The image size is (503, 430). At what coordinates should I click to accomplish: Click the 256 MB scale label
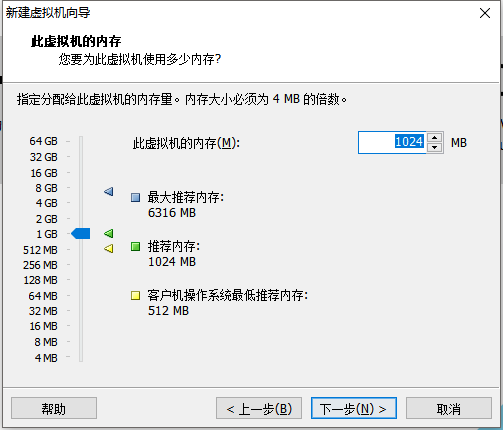pos(40,265)
